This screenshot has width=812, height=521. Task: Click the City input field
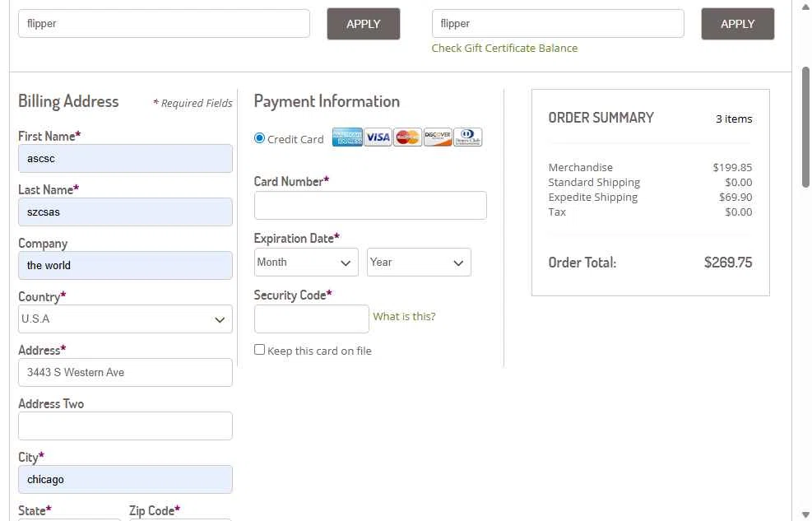(125, 480)
